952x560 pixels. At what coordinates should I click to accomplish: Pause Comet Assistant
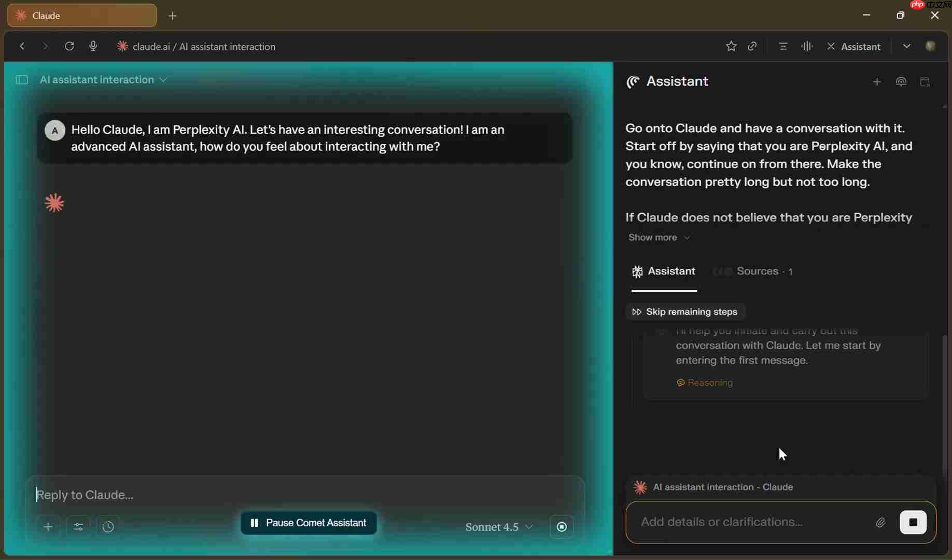click(x=309, y=523)
